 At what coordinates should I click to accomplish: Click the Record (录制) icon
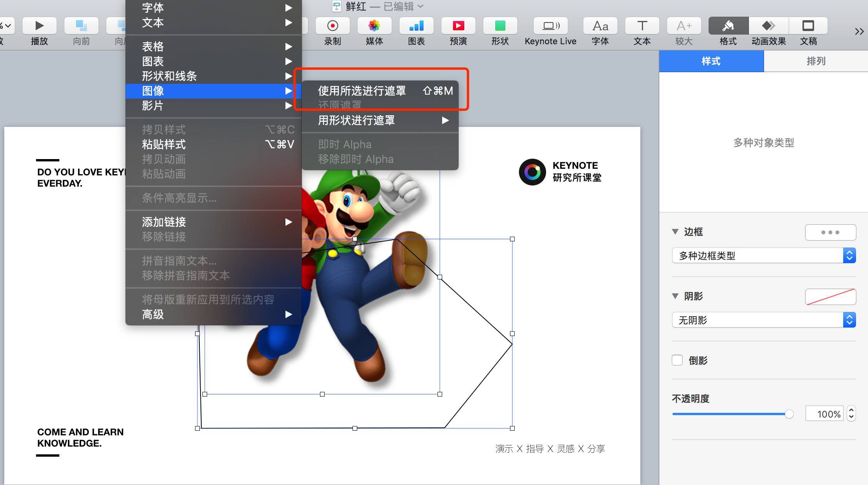332,26
